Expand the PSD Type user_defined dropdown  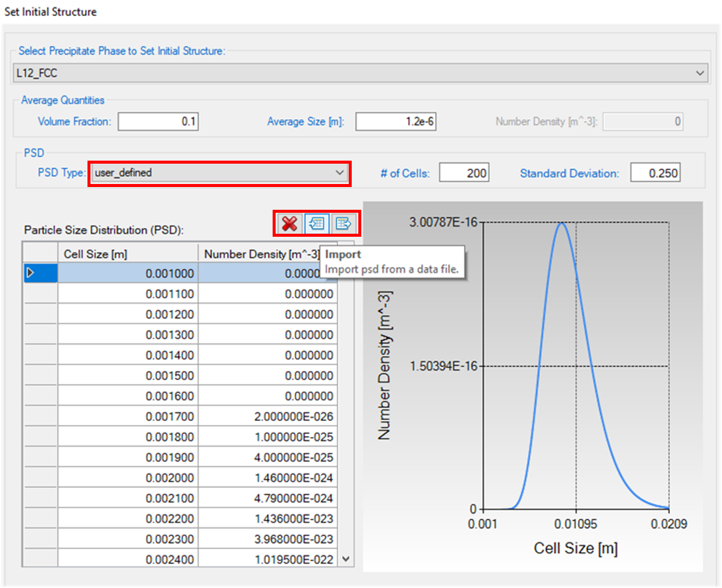(219, 173)
